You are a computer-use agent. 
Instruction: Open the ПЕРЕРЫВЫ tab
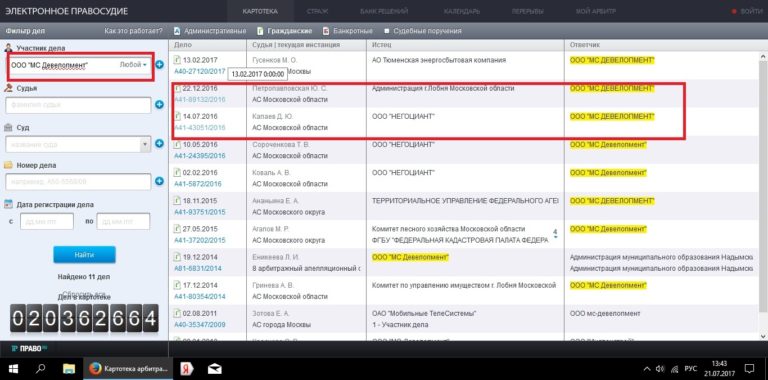pyautogui.click(x=528, y=11)
